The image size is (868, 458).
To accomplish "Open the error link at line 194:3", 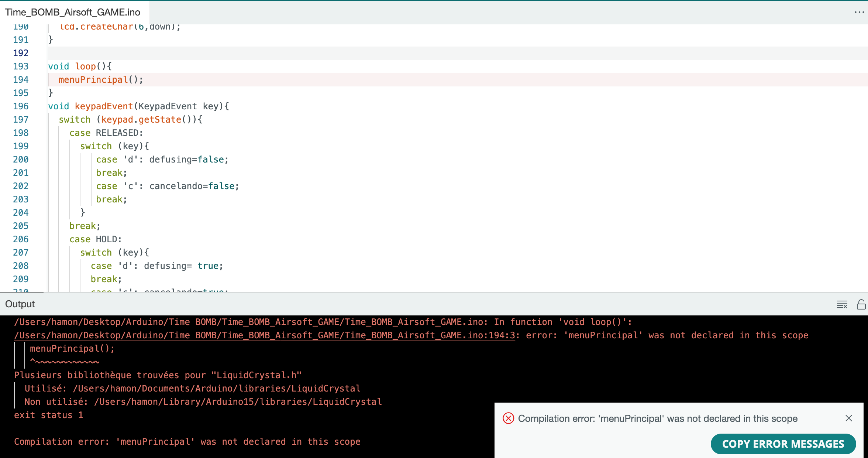I will [x=264, y=335].
